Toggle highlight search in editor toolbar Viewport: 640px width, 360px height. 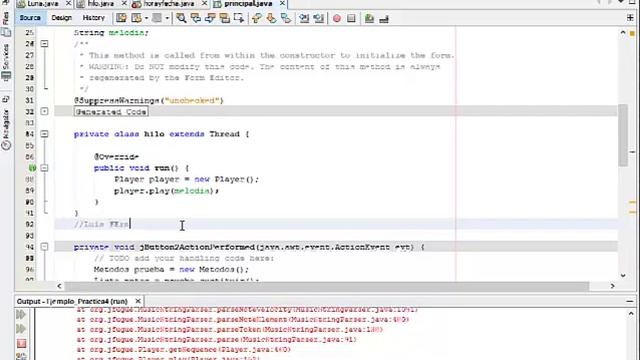(x=224, y=18)
